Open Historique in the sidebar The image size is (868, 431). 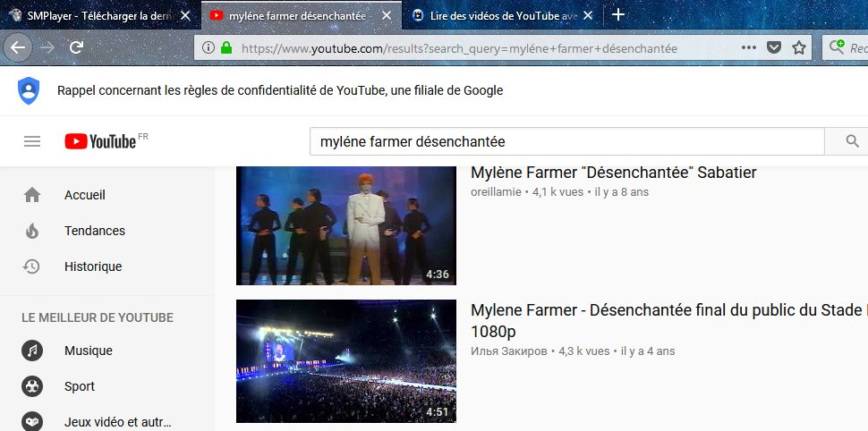click(x=107, y=266)
